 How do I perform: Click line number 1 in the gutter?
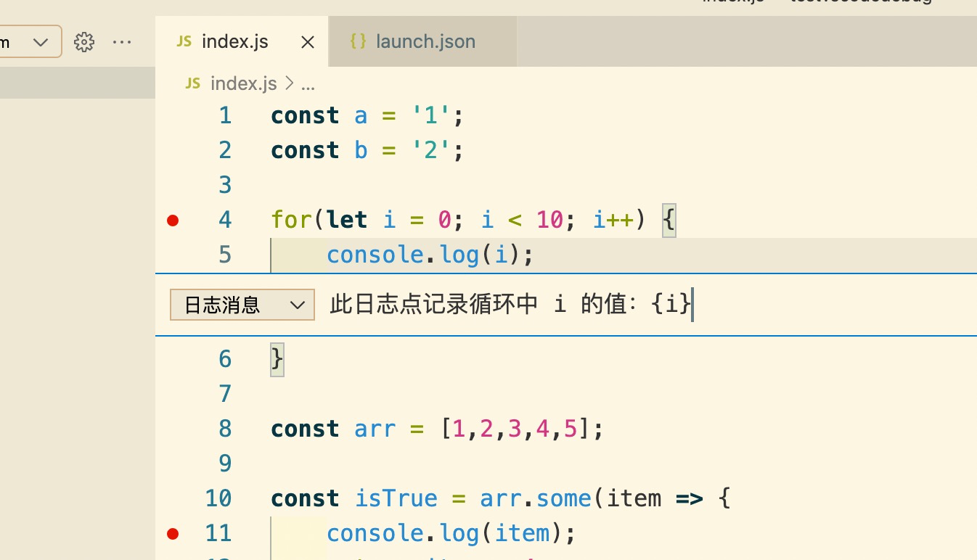click(x=225, y=115)
